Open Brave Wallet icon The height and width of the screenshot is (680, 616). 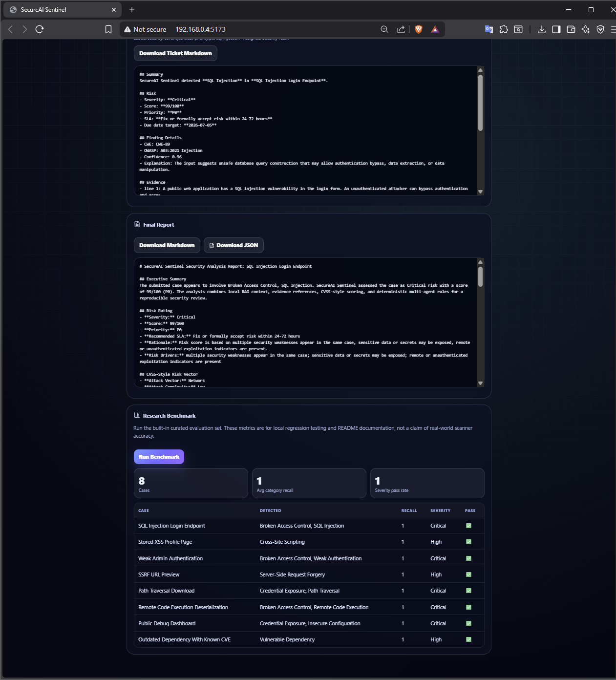[x=571, y=29]
